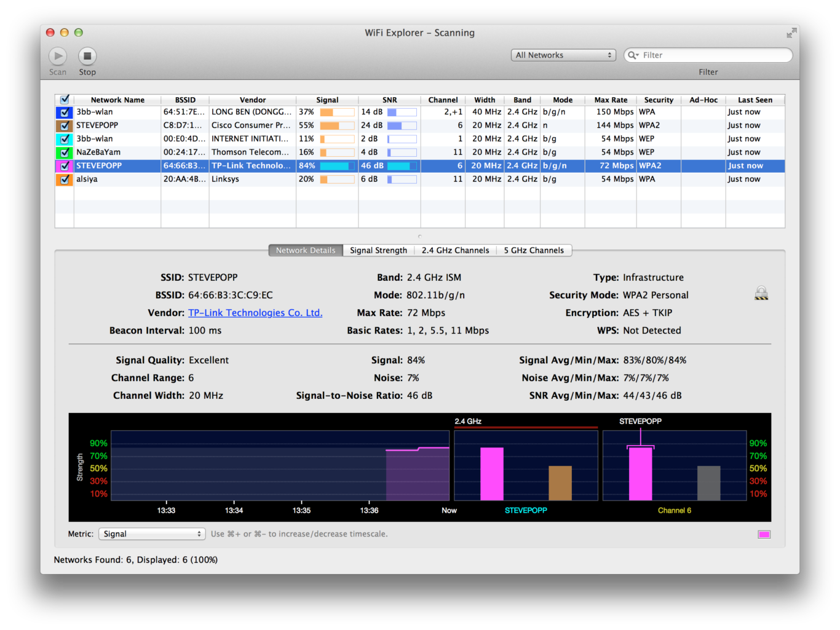Viewport: 840px width, 630px height.
Task: Uncheck the cyan 3bb-wlan checkbox
Action: coord(65,139)
